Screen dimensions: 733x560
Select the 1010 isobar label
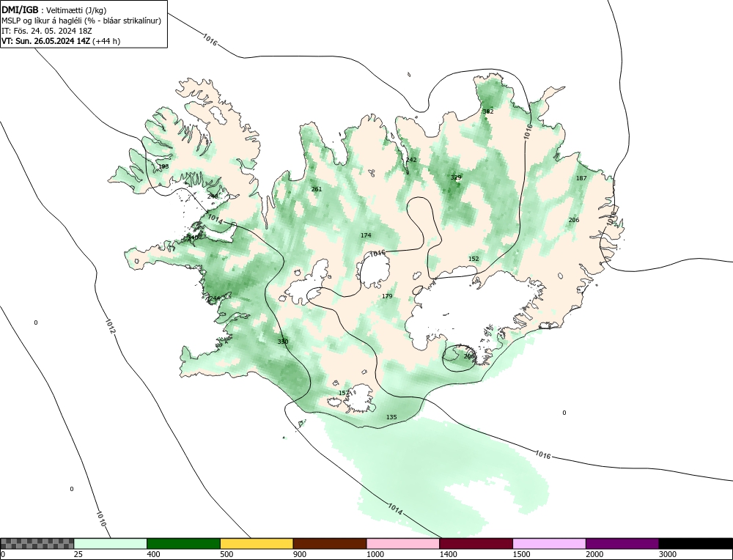click(x=101, y=518)
